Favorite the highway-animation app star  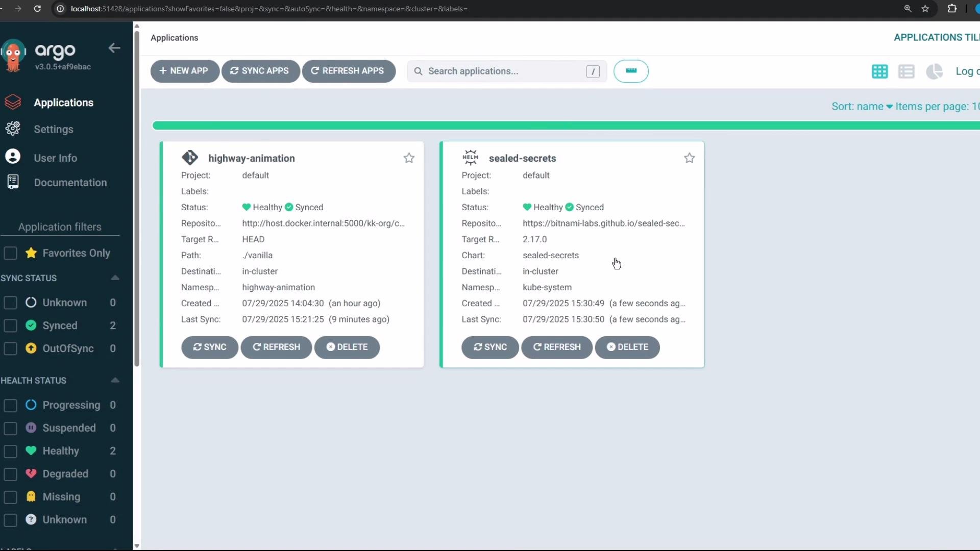(409, 158)
